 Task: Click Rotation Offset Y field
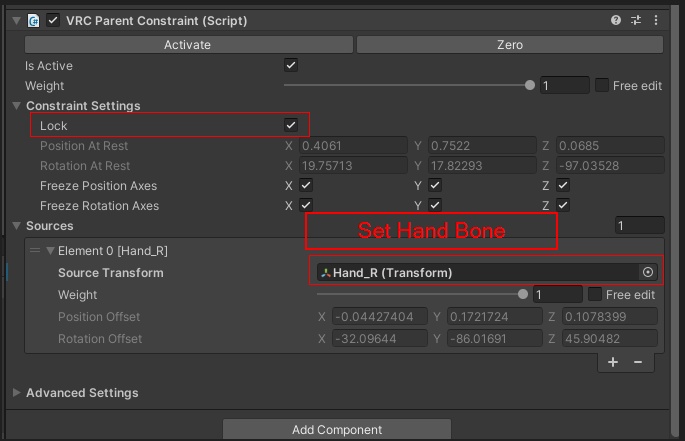pos(495,338)
